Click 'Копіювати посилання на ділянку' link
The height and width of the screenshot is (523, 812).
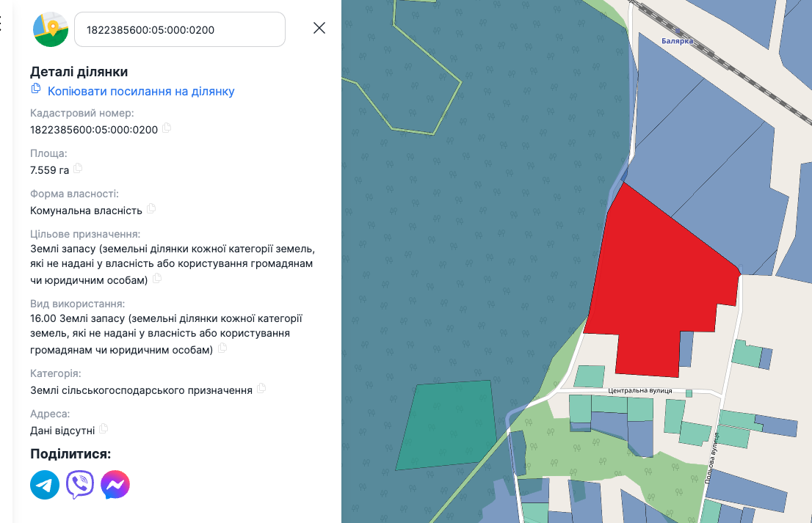coord(141,92)
